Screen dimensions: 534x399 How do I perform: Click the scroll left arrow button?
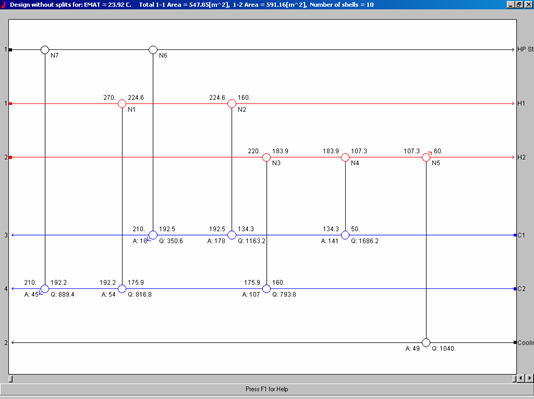pyautogui.click(x=522, y=378)
